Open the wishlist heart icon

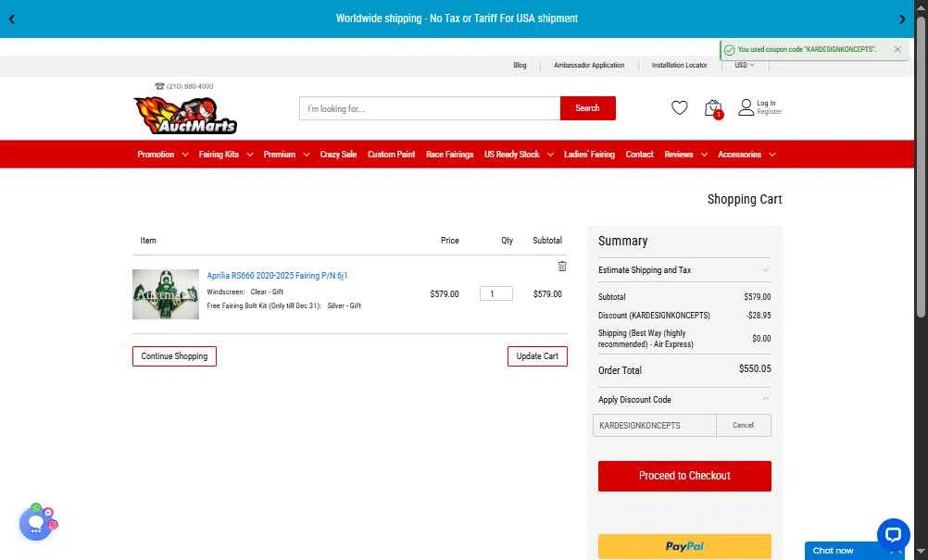coord(680,107)
